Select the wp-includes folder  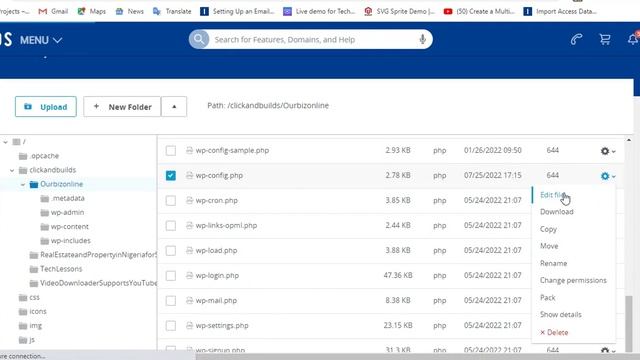[65, 240]
